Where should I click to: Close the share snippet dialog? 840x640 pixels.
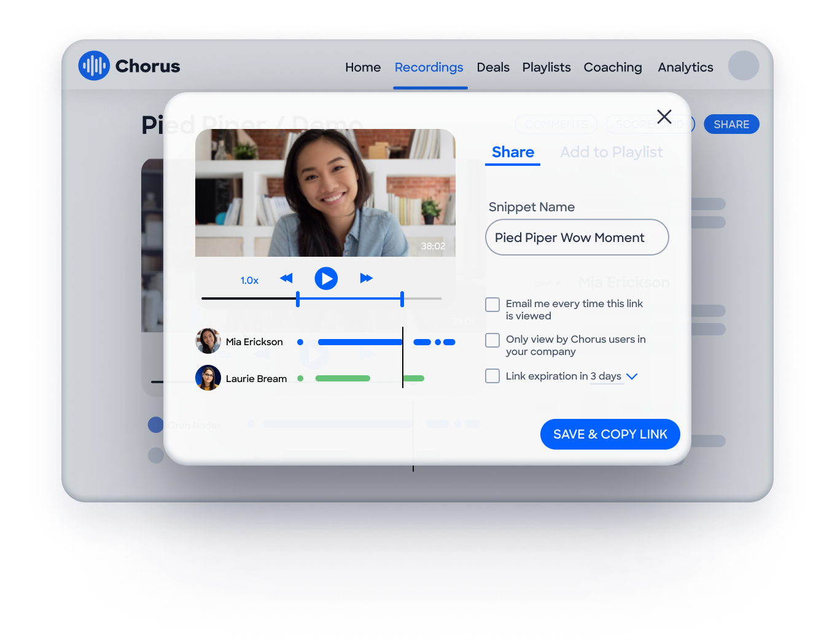(x=664, y=117)
